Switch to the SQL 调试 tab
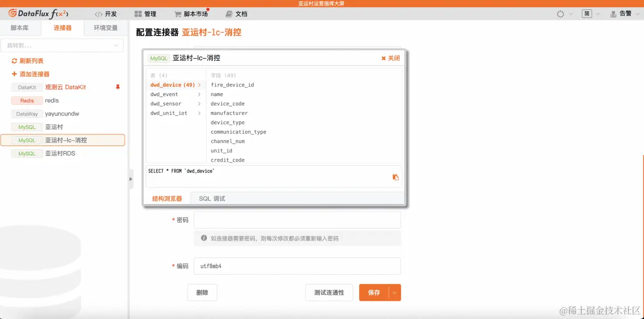The height and width of the screenshot is (319, 644). point(212,198)
